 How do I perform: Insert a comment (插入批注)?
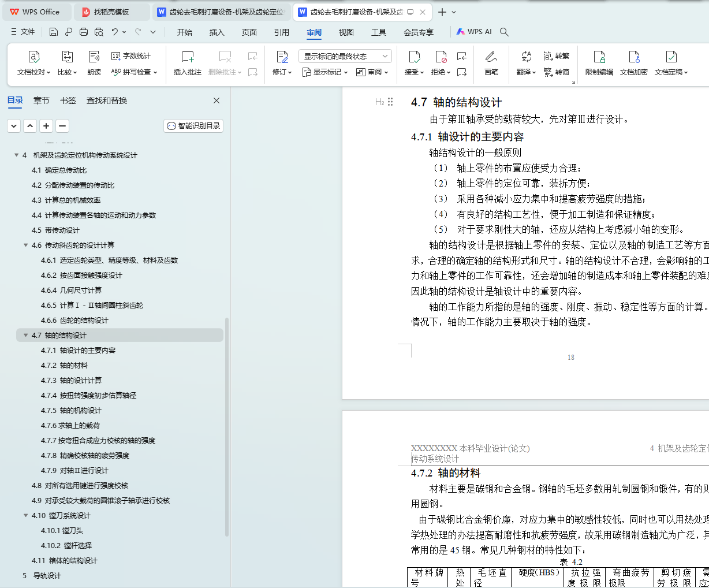click(188, 64)
